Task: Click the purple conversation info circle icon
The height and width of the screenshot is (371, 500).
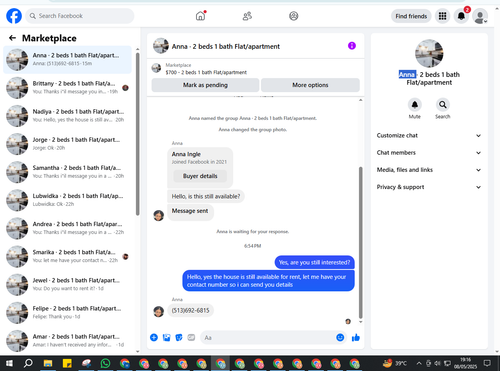Action: pyautogui.click(x=352, y=46)
